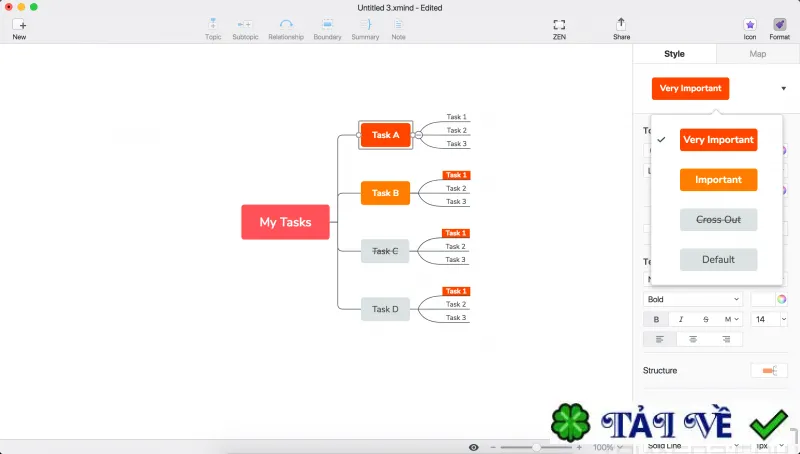Attach a Note to the topic

[x=398, y=29]
